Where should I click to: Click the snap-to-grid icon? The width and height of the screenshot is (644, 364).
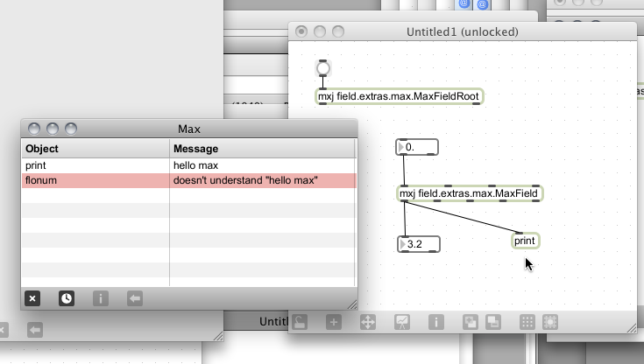click(x=550, y=322)
